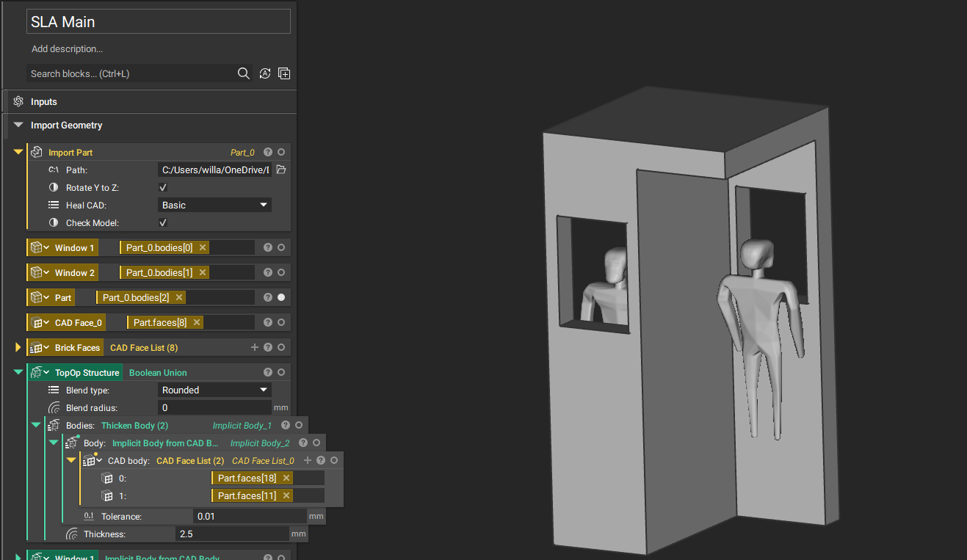Screen dimensions: 967x560
Task: Open help for the Window 2 variable
Action: [x=268, y=272]
